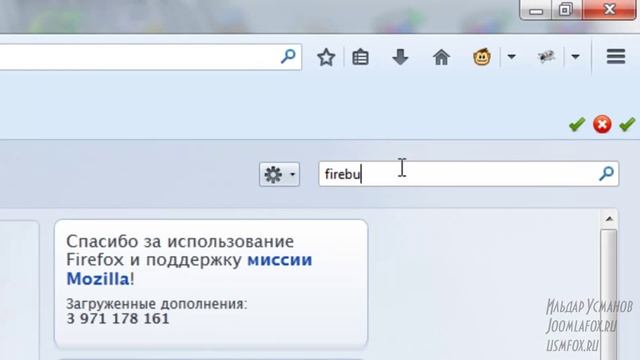Click the scrollbar up arrow
This screenshot has height=360, width=640.
(x=609, y=219)
